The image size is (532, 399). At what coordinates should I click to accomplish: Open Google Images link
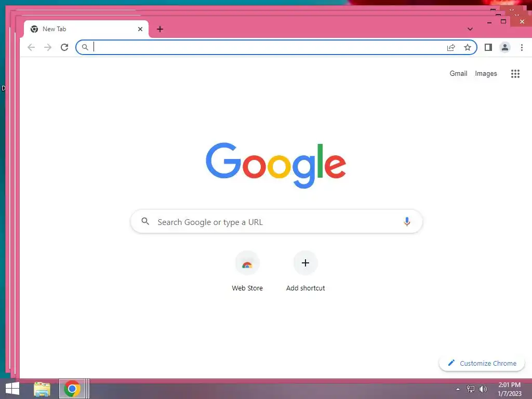coord(486,74)
